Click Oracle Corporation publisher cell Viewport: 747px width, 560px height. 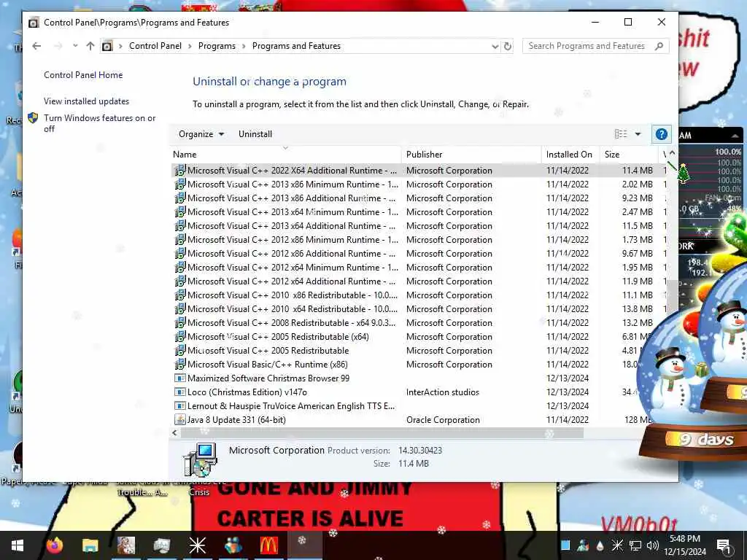(443, 419)
